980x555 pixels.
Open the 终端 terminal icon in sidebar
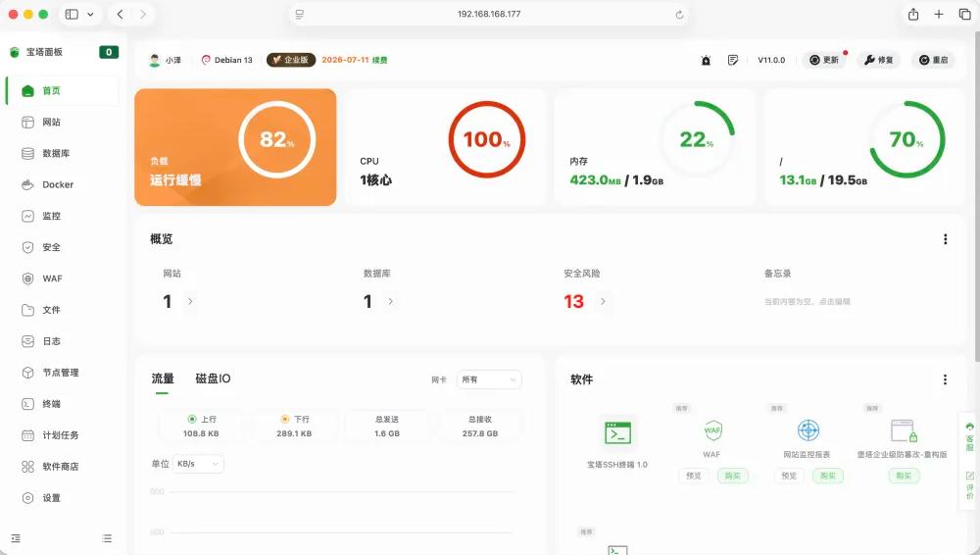click(28, 404)
